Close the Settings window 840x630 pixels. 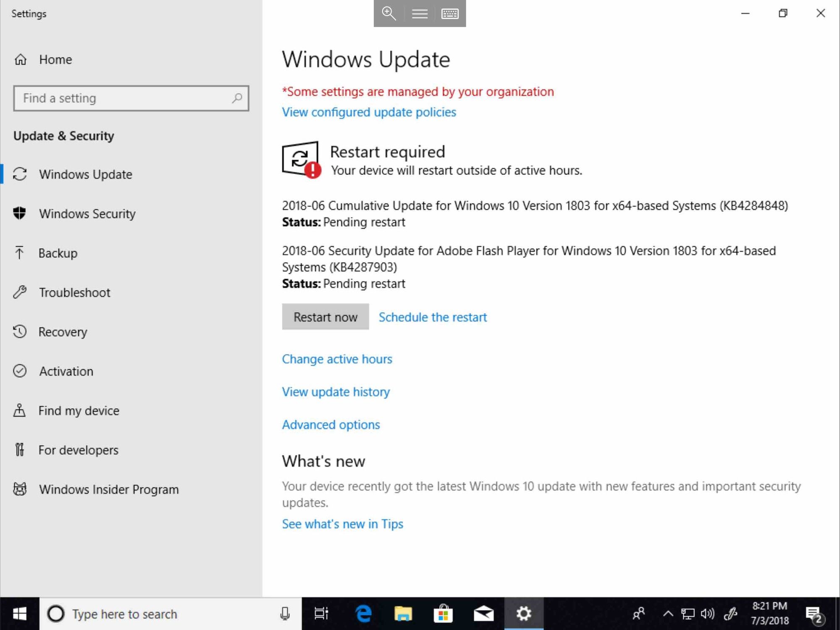[x=821, y=13]
